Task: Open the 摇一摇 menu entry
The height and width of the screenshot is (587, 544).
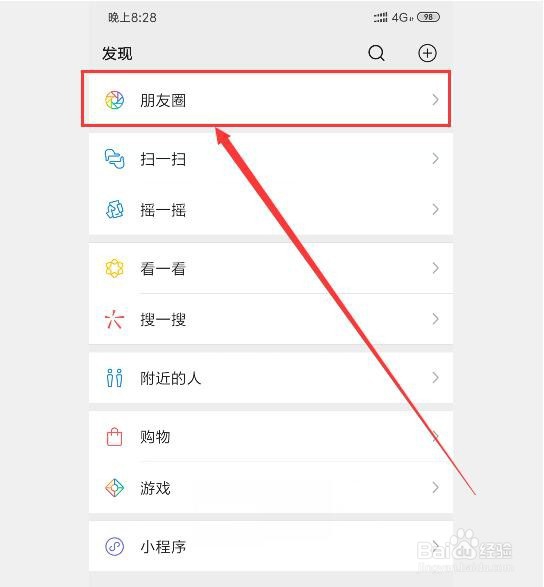Action: 271,210
